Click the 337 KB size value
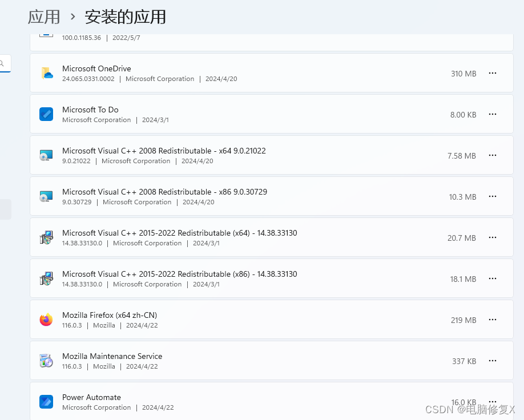The image size is (524, 420). pyautogui.click(x=464, y=361)
